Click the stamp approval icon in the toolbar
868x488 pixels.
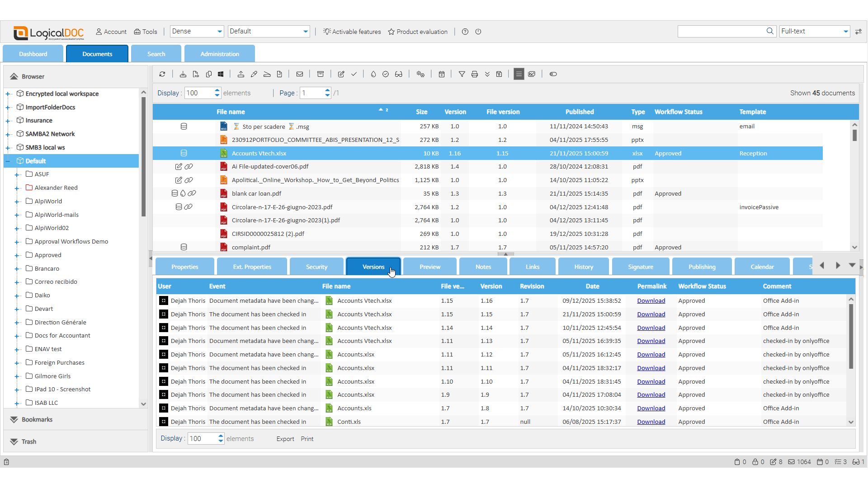click(x=386, y=74)
